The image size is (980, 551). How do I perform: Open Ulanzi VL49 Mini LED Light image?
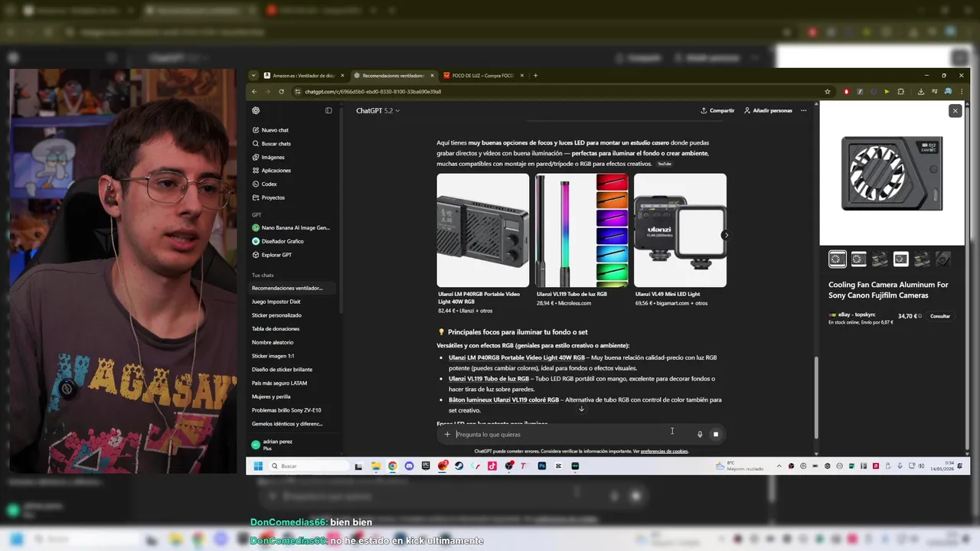[680, 230]
